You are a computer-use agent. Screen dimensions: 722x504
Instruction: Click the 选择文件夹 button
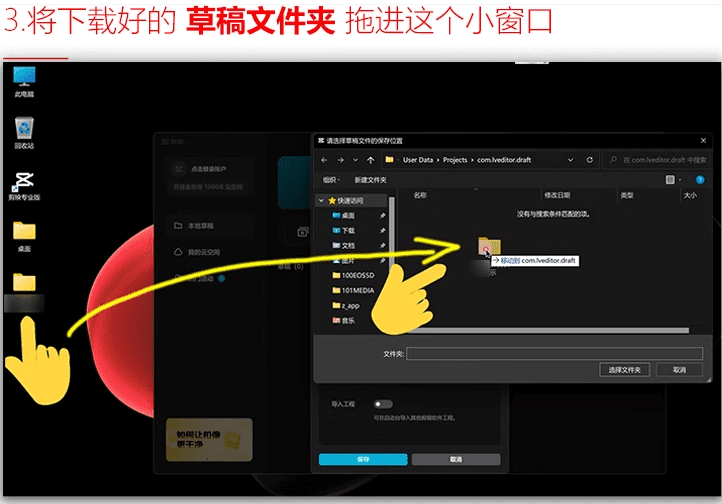coord(625,370)
